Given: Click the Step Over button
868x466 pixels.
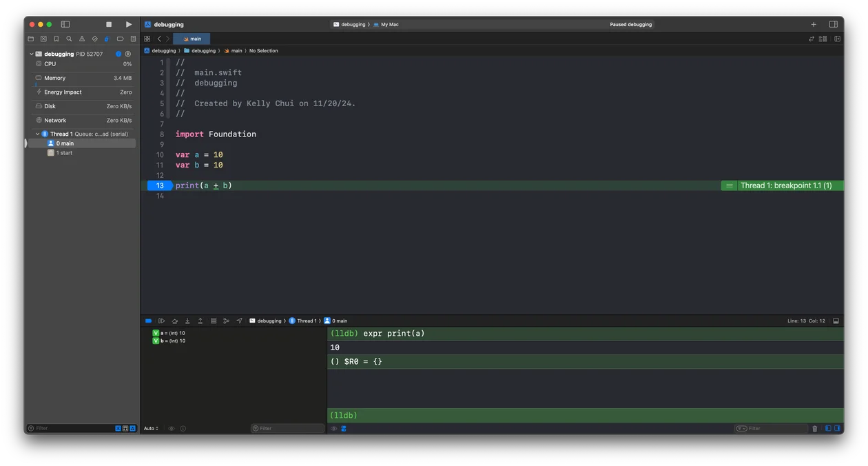Looking at the screenshot, I should point(175,321).
